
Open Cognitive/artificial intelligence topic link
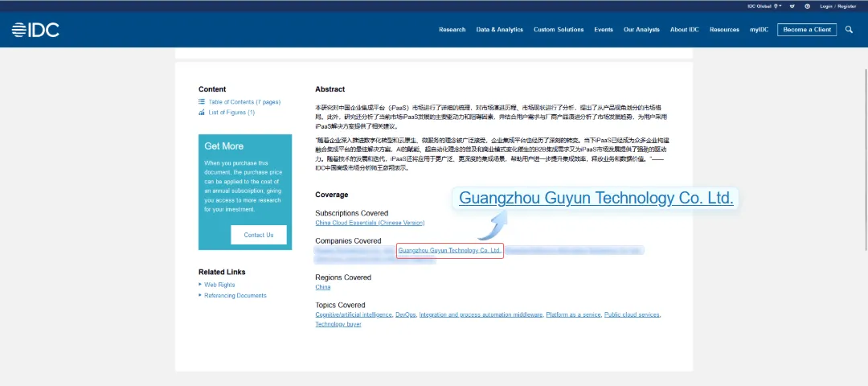[x=353, y=314]
